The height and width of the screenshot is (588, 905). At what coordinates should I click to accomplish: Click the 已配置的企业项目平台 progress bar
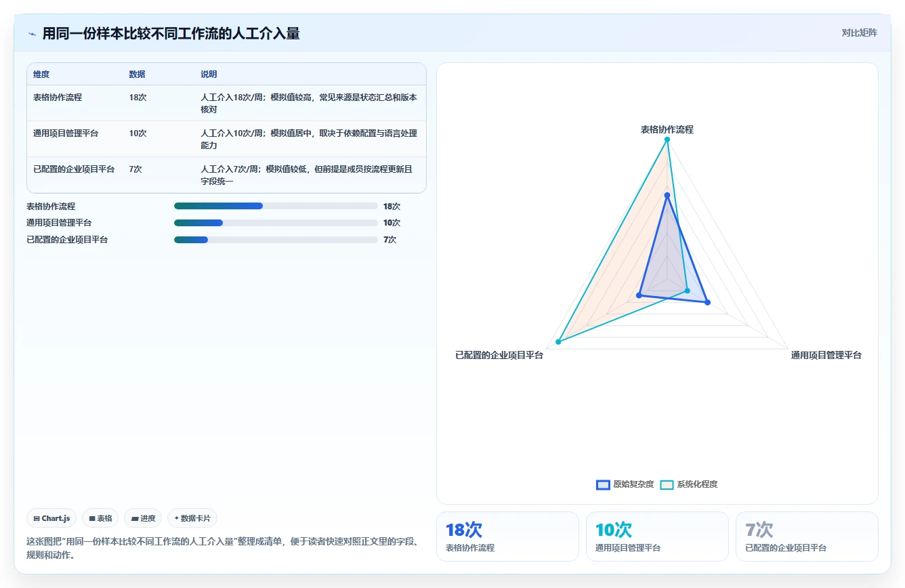276,240
